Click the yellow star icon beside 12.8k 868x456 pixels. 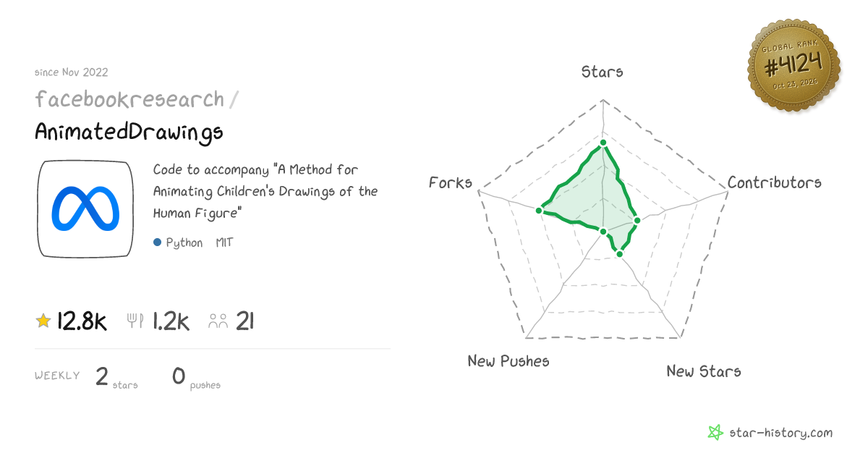[43, 321]
